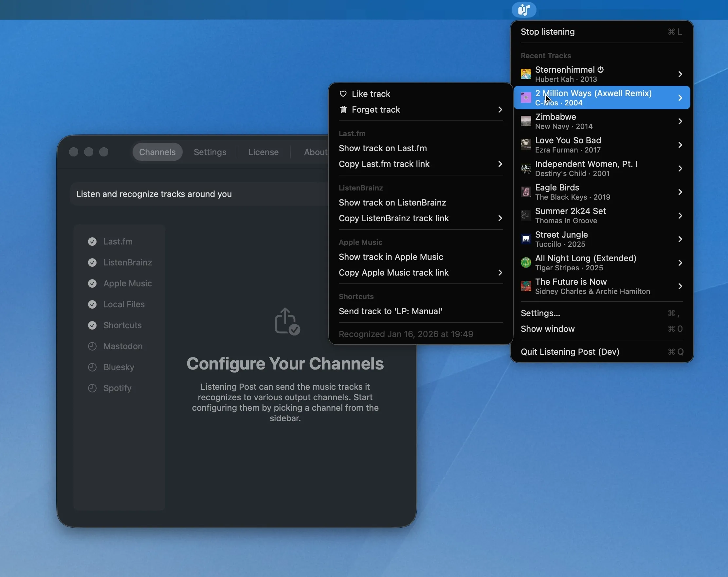This screenshot has width=728, height=577.
Task: Click Quit Listening Post (Dev)
Action: tap(570, 352)
